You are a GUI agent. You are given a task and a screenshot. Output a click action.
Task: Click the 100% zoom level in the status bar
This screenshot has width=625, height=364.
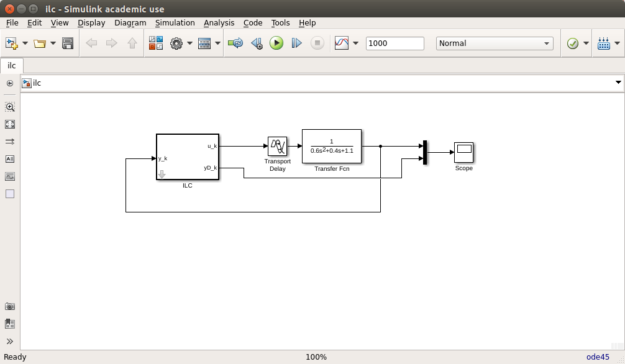pos(316,357)
